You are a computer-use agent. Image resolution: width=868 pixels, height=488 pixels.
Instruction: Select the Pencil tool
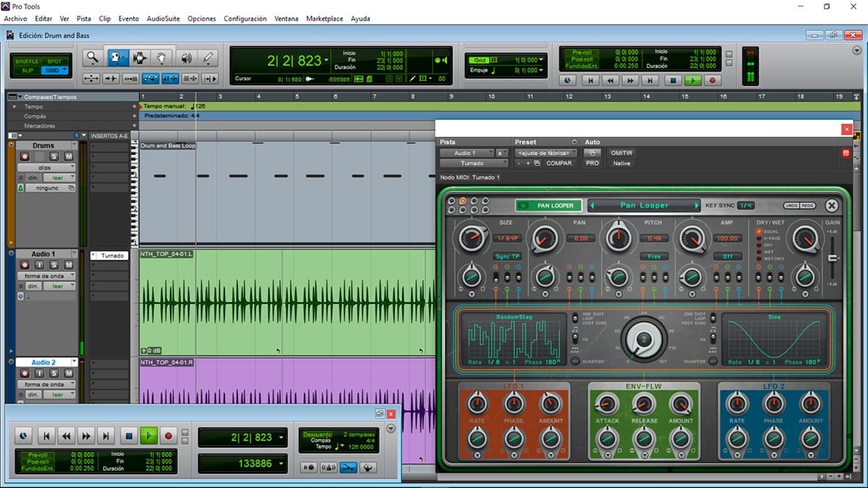pyautogui.click(x=208, y=58)
